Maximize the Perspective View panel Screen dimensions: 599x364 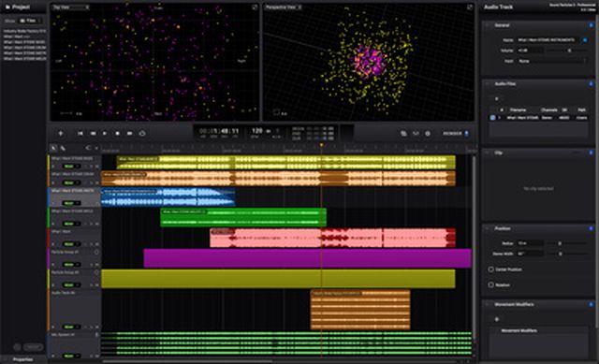(470, 7)
